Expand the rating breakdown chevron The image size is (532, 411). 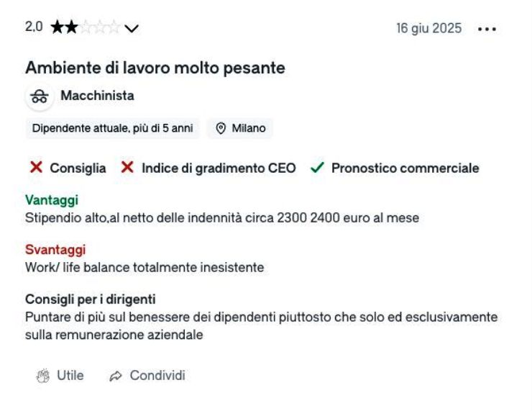(x=132, y=29)
